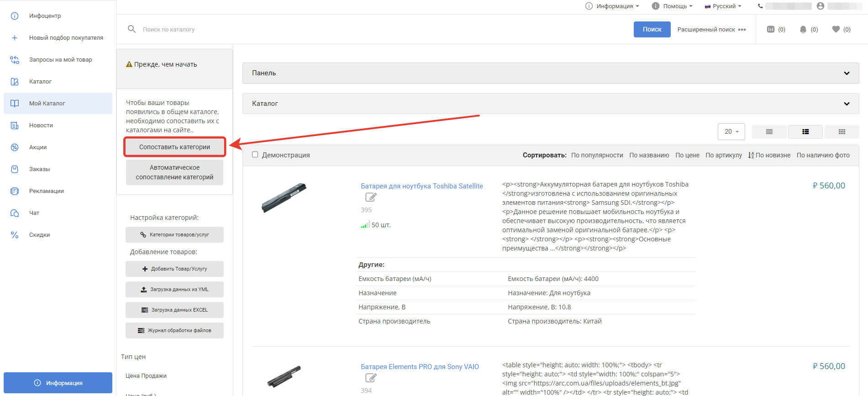Switch to grid tile view icon
Screen dimensions: 868x396
click(x=842, y=132)
